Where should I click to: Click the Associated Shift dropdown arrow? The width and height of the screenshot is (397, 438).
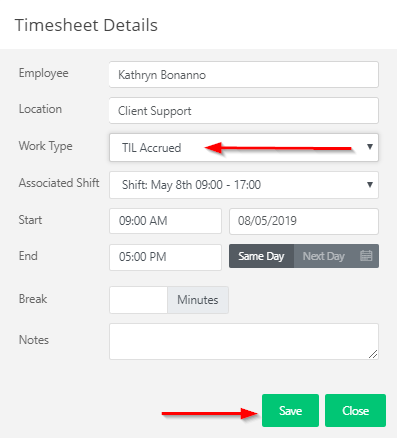pos(370,184)
